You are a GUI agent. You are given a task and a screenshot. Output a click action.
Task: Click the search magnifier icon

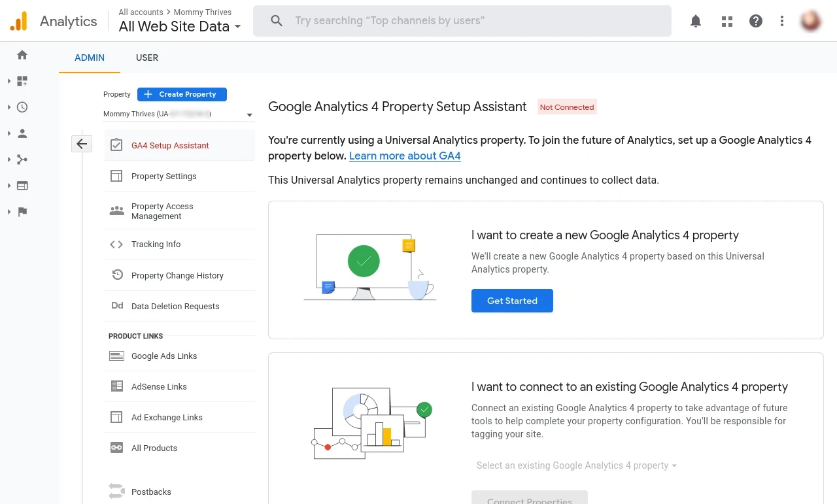pyautogui.click(x=277, y=21)
